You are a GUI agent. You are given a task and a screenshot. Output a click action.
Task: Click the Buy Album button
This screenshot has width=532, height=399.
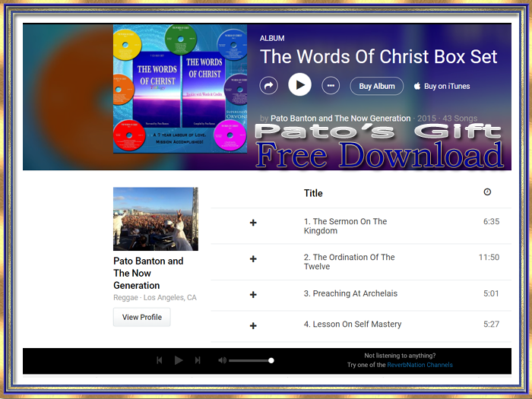[376, 86]
